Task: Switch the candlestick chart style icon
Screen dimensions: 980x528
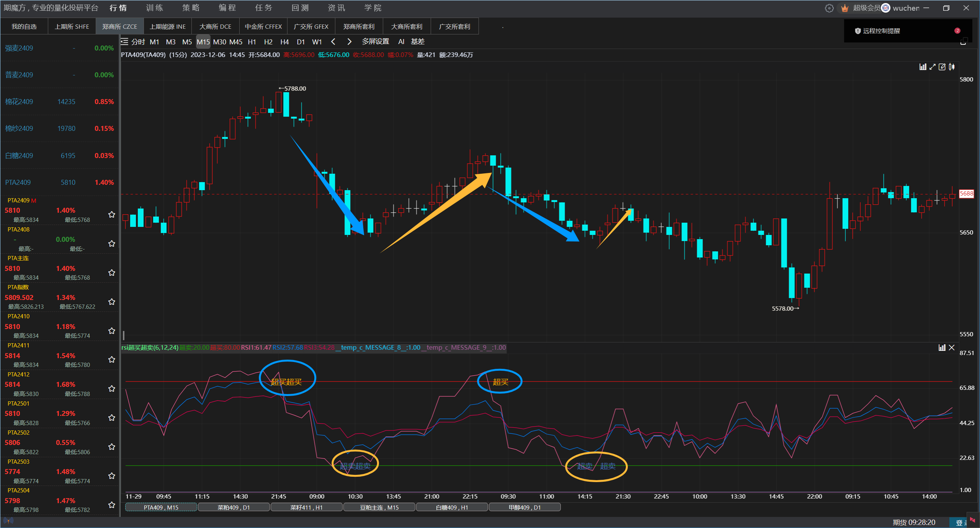Action: [952, 67]
